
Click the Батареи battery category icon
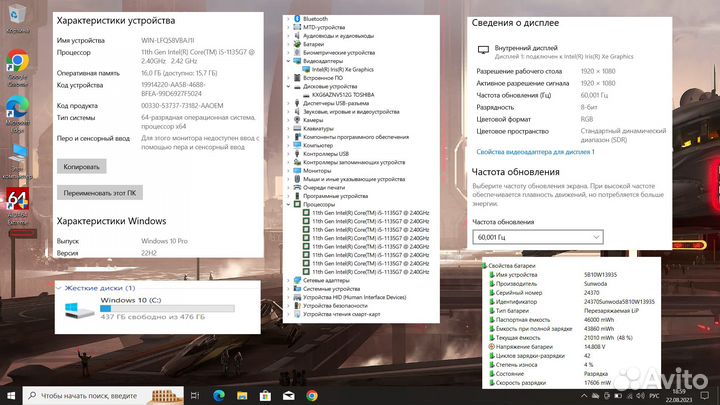(x=297, y=44)
